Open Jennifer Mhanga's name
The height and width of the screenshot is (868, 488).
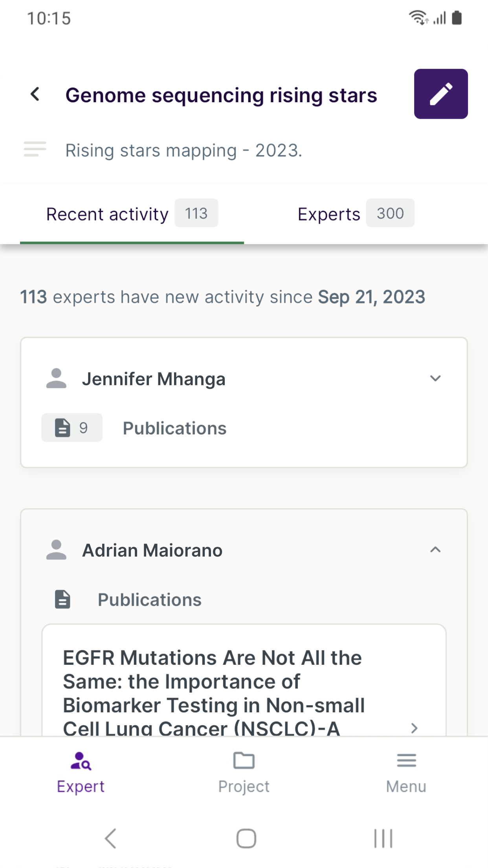[x=154, y=379]
